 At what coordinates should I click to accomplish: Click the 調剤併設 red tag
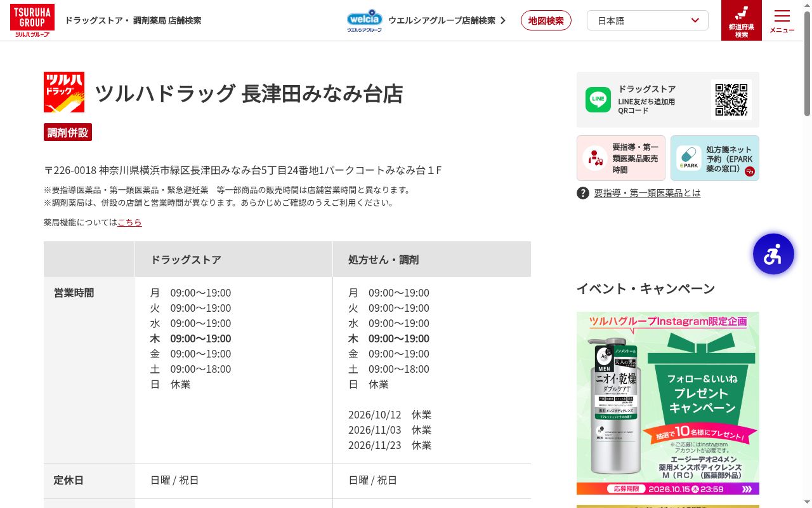68,133
